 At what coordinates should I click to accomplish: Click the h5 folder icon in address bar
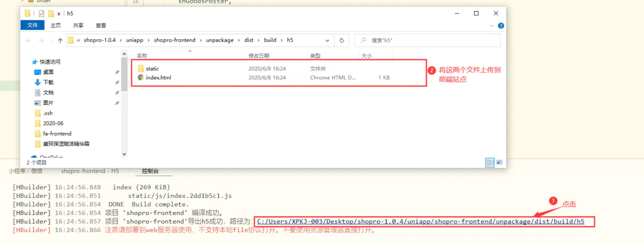(70, 40)
